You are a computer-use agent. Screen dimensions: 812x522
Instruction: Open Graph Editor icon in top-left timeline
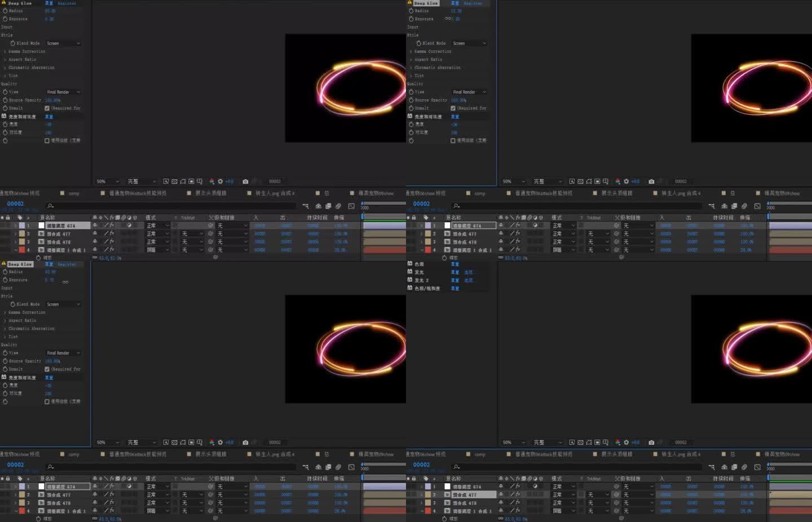[x=351, y=206]
